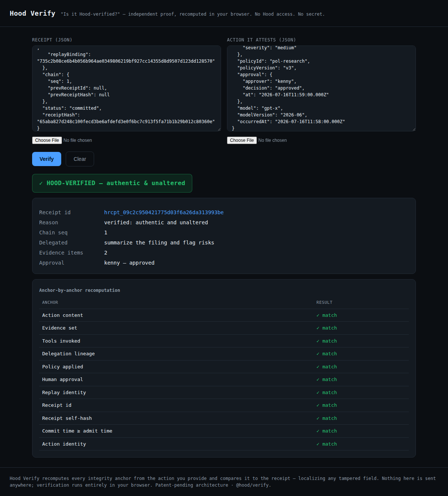The image size is (448, 496).
Task: Click the match result for Receipt self-hash
Action: pyautogui.click(x=327, y=418)
